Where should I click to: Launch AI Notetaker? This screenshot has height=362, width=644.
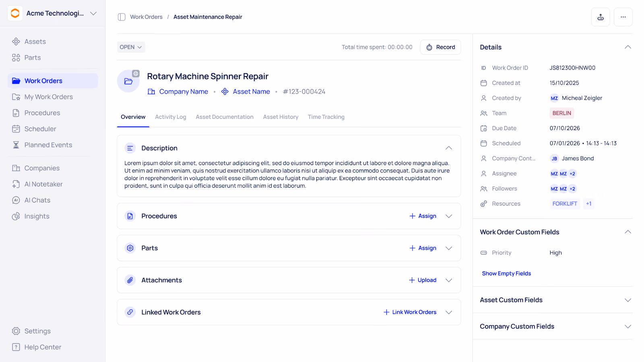[x=53, y=184]
